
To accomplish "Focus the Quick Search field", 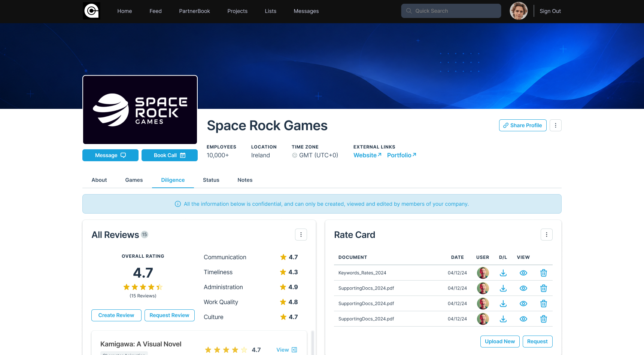I will [451, 11].
